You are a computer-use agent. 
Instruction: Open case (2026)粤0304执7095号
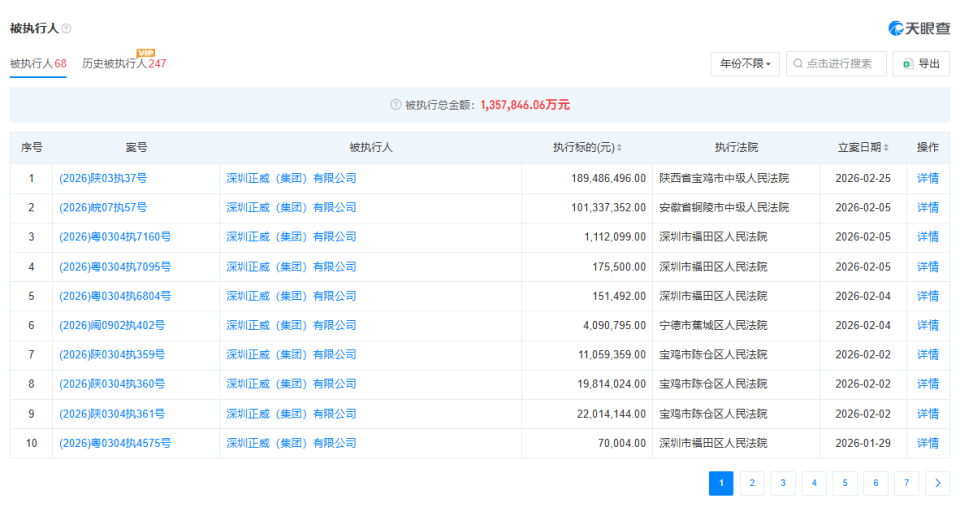click(115, 267)
